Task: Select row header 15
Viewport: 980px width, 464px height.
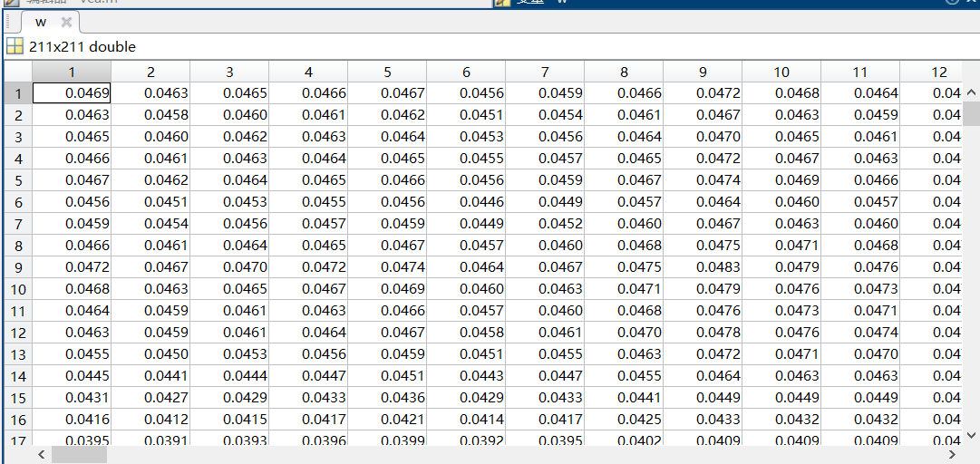Action: 18,397
